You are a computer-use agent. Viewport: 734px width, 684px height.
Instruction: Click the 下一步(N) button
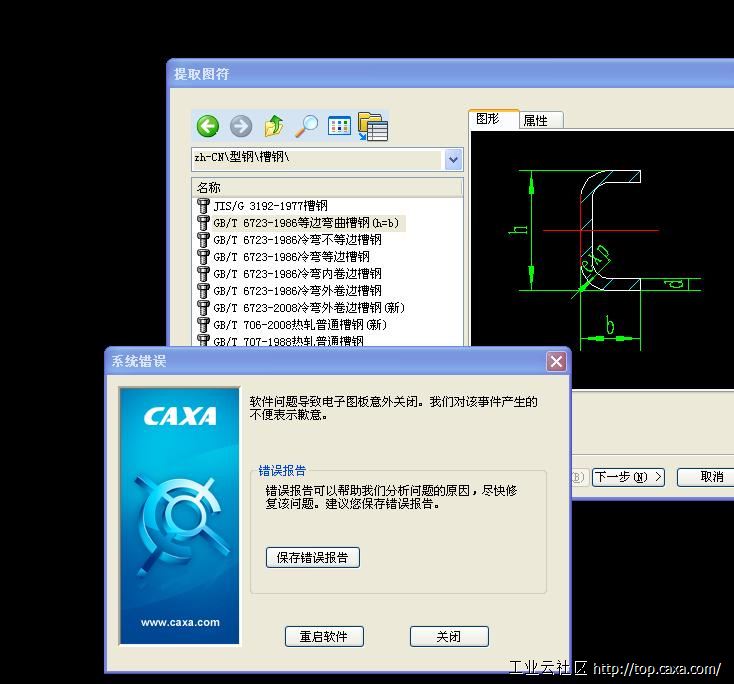[628, 477]
